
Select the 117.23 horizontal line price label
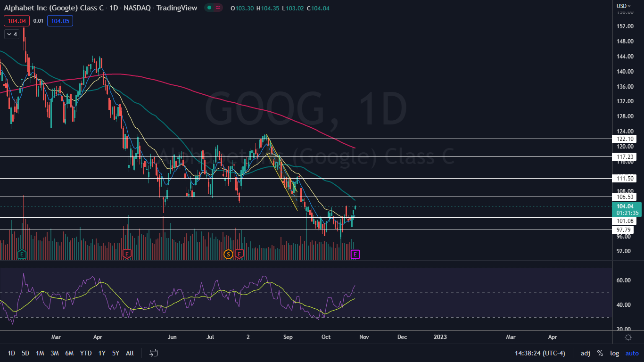(624, 156)
